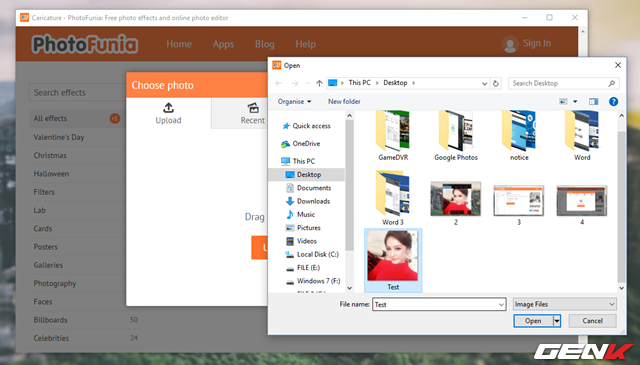Viewport: 640px width, 365px height.
Task: Click the user avatar beside Sign In
Action: 510,44
